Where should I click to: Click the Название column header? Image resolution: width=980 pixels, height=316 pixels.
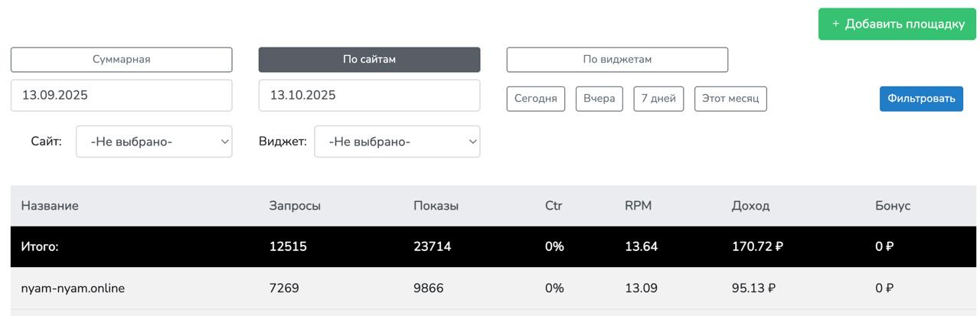pos(50,206)
